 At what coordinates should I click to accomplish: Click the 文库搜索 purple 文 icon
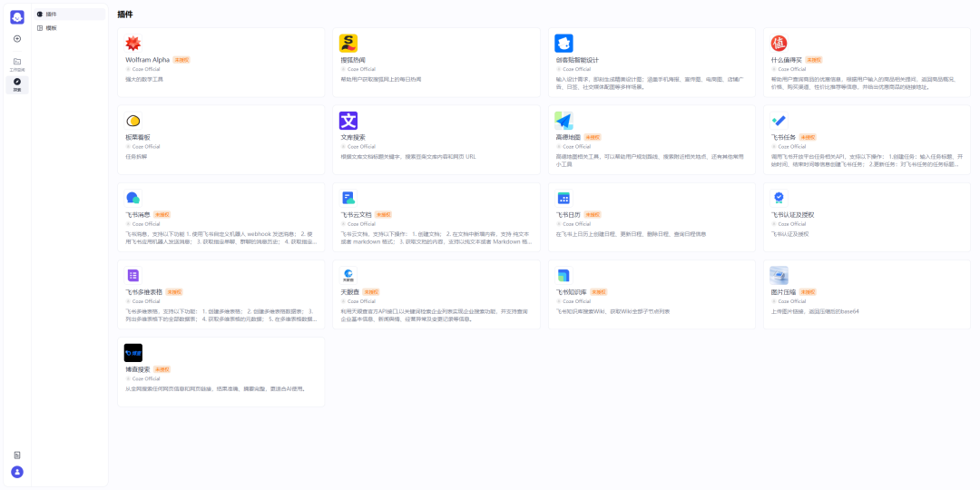pyautogui.click(x=348, y=121)
